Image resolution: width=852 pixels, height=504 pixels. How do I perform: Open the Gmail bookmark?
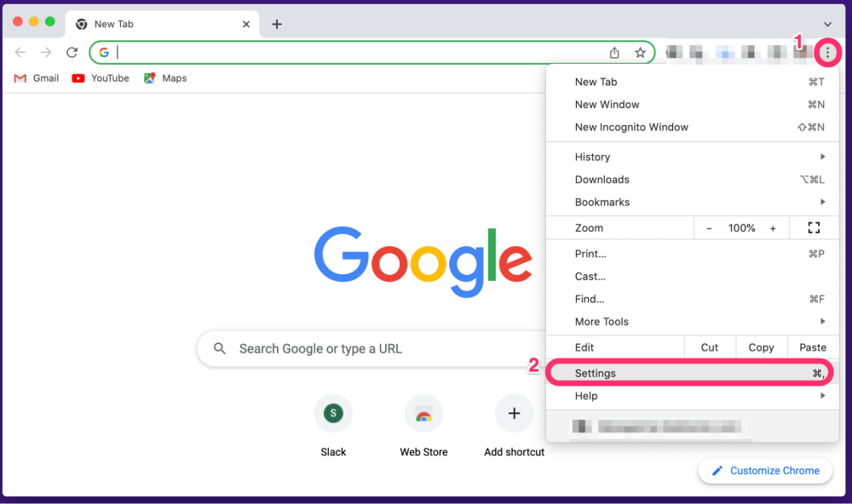tap(37, 78)
